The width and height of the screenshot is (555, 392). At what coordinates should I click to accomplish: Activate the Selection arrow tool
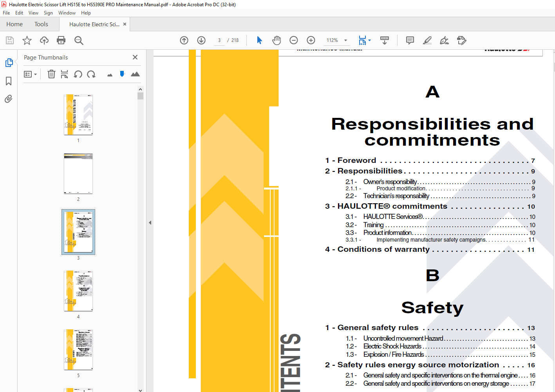tap(259, 40)
